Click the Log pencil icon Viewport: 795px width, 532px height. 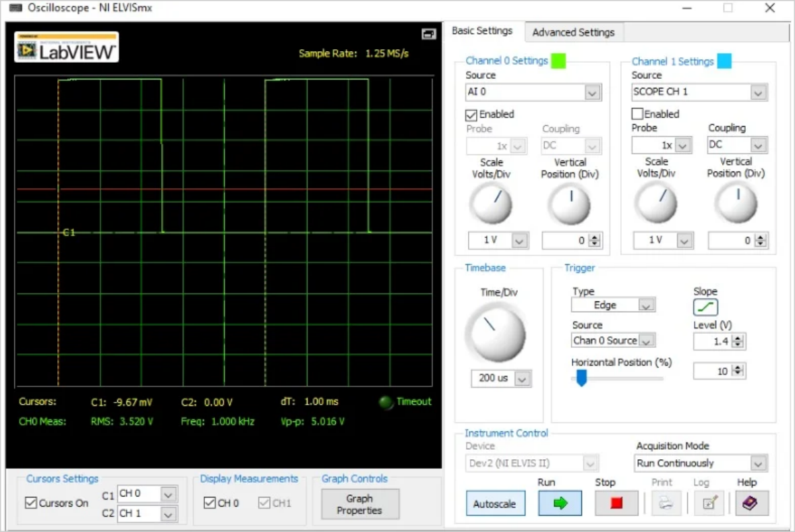point(709,503)
